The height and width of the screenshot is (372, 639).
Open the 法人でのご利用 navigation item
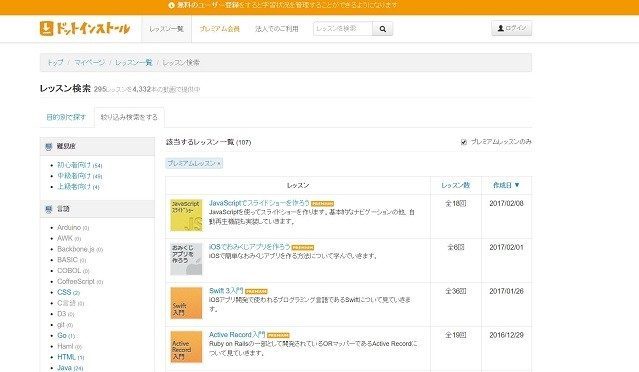[x=277, y=29]
